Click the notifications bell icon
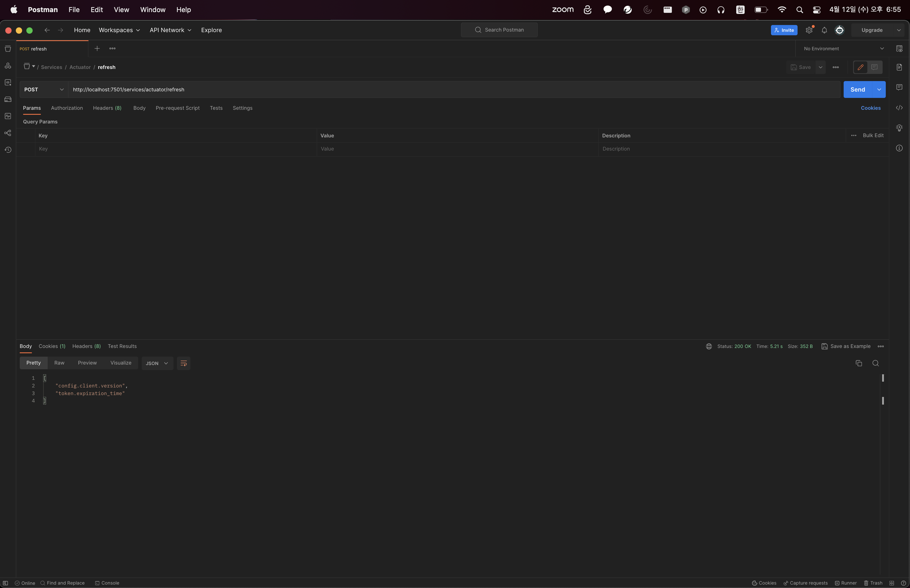The width and height of the screenshot is (910, 588). point(824,30)
